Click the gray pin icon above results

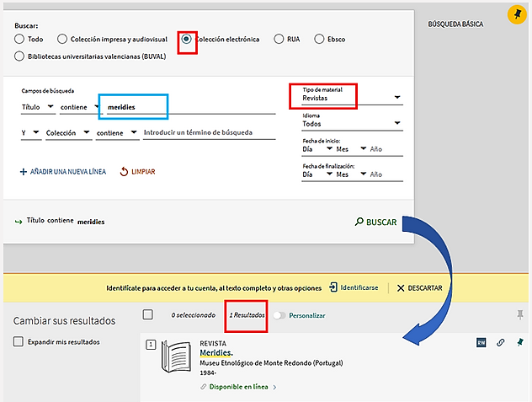coord(519,314)
